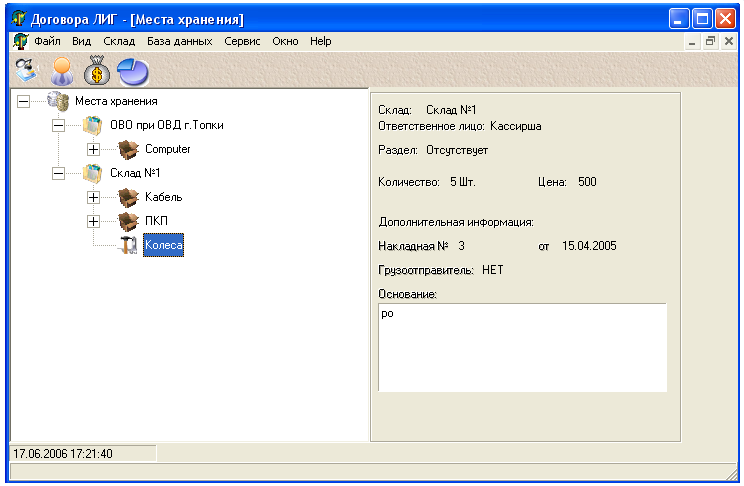Collapse the Места хранения root node
This screenshot has height=486, width=744.
[x=23, y=101]
